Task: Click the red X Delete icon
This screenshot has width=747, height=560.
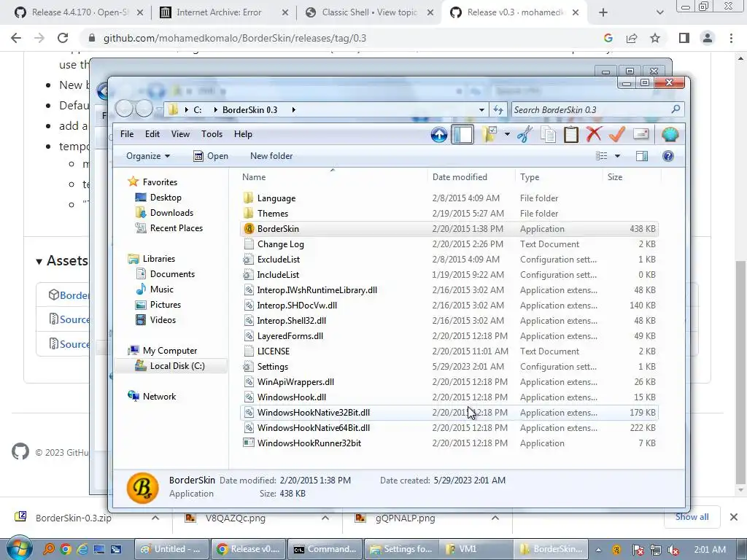Action: [x=594, y=135]
